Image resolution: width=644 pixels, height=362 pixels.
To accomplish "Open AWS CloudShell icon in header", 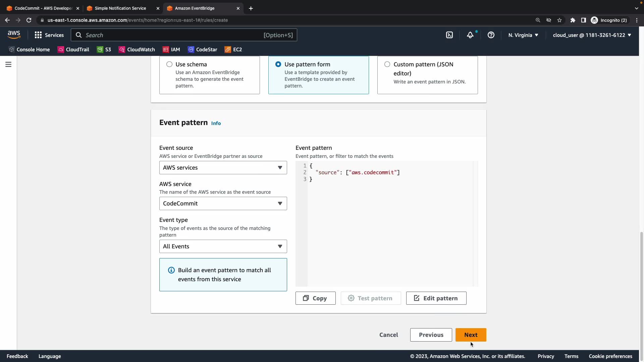I will [449, 35].
